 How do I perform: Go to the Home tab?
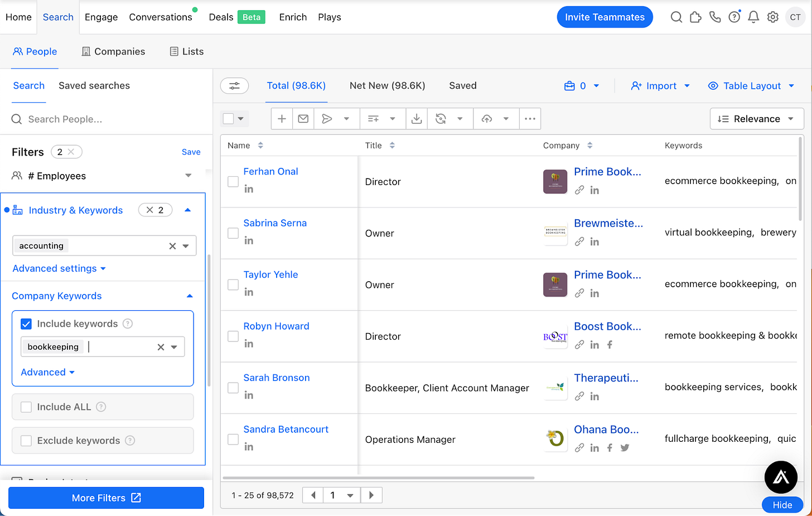tap(18, 17)
